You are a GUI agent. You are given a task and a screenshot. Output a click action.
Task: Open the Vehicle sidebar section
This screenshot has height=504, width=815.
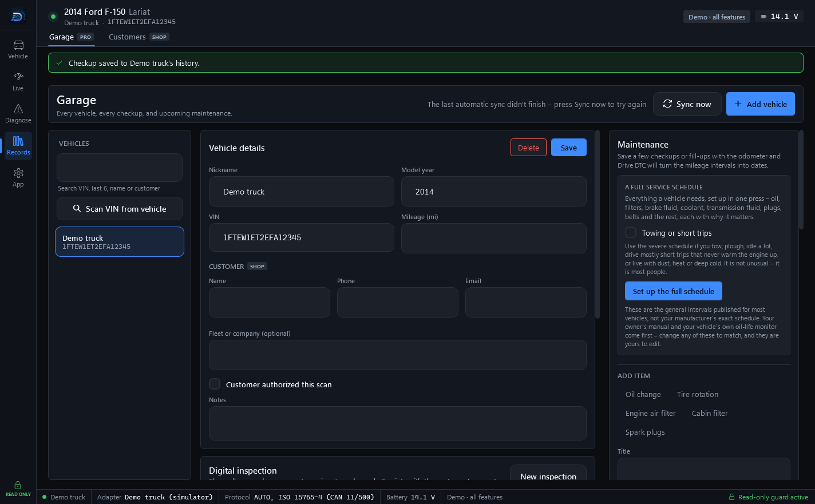pyautogui.click(x=18, y=49)
